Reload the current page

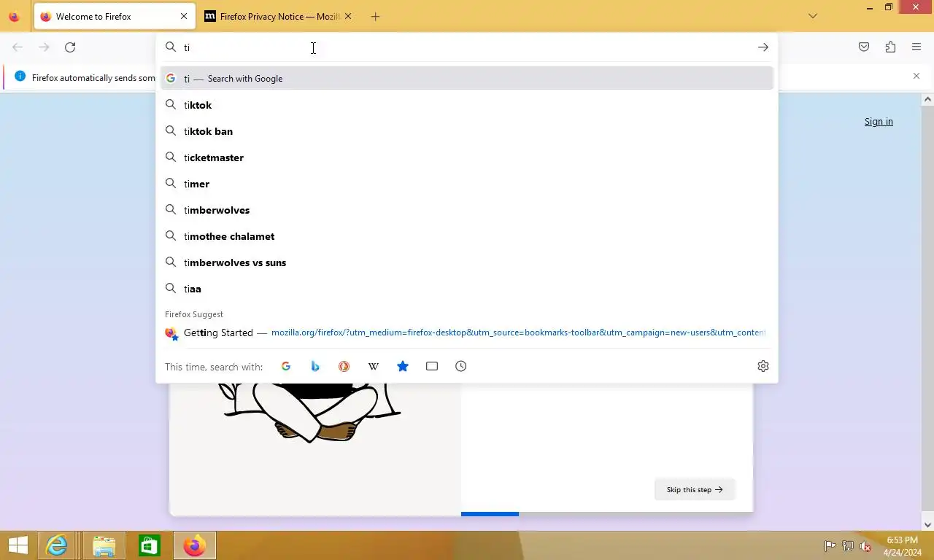(70, 47)
